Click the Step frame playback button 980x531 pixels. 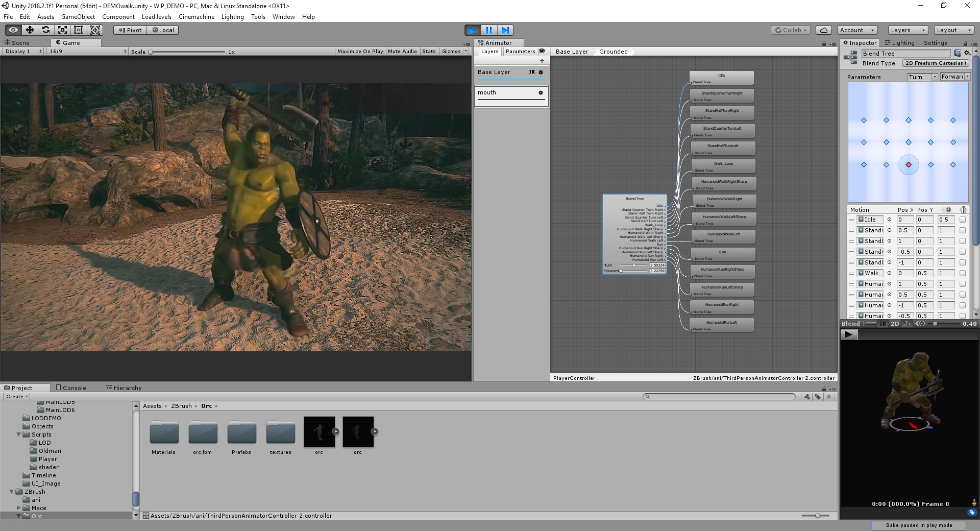[x=505, y=30]
